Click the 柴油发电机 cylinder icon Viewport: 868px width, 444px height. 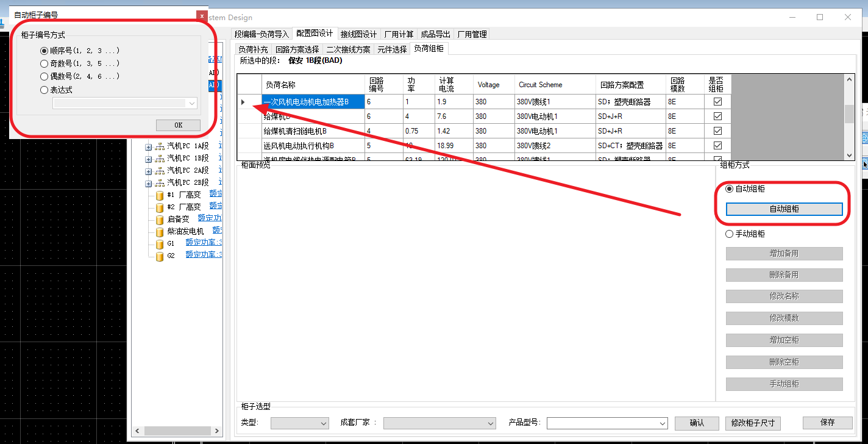click(x=160, y=232)
